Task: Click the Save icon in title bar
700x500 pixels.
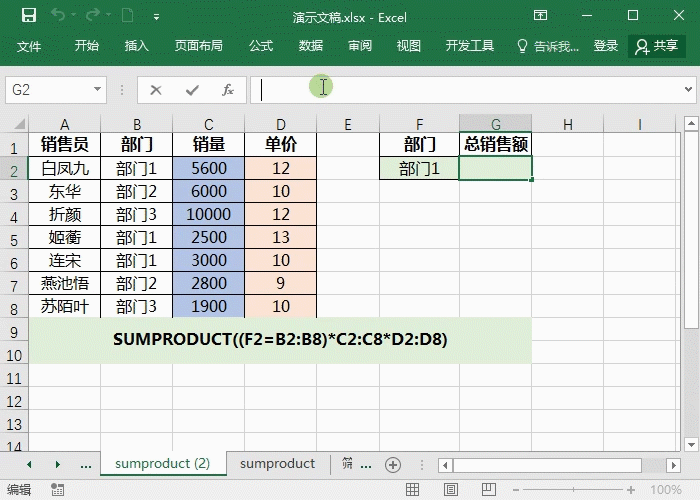Action: pyautogui.click(x=29, y=16)
